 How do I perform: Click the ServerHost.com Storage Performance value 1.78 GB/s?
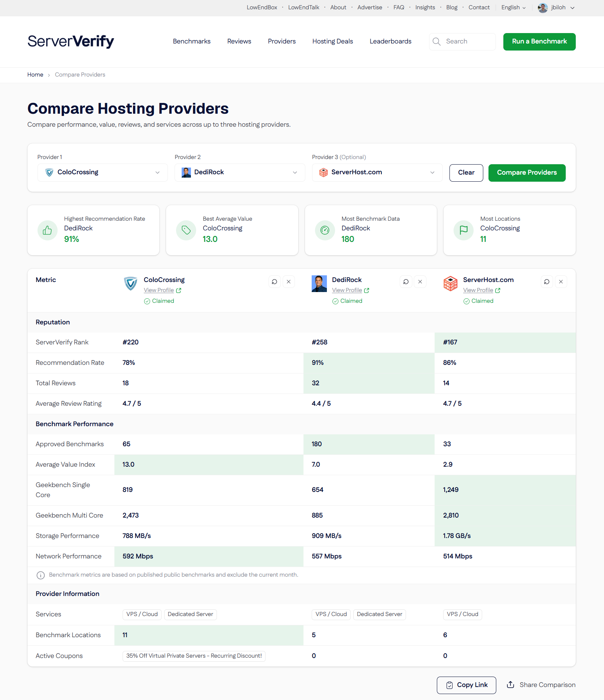457,536
